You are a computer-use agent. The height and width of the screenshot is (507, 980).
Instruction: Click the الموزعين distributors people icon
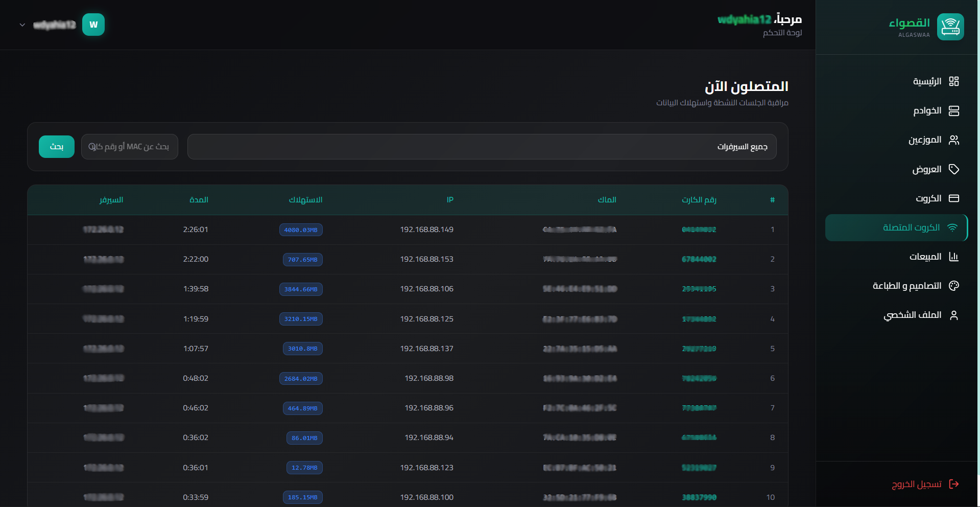coord(954,140)
